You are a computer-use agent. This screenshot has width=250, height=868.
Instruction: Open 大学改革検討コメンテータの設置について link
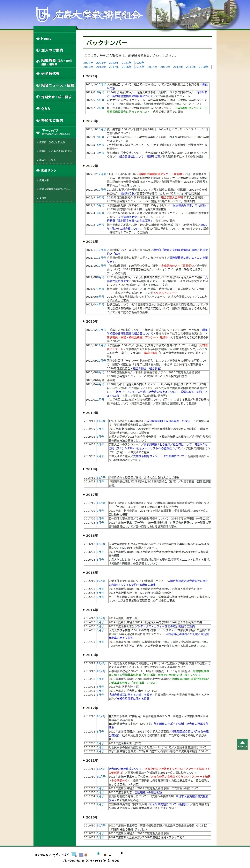coord(159,456)
